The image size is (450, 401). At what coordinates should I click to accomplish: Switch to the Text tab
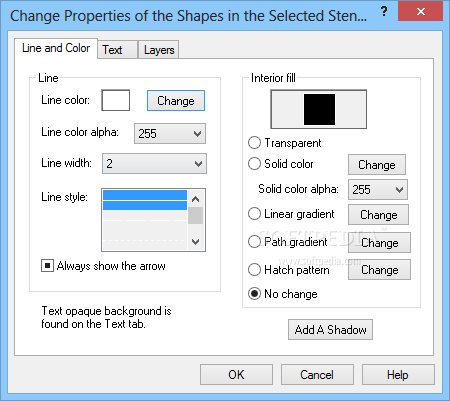coord(117,50)
